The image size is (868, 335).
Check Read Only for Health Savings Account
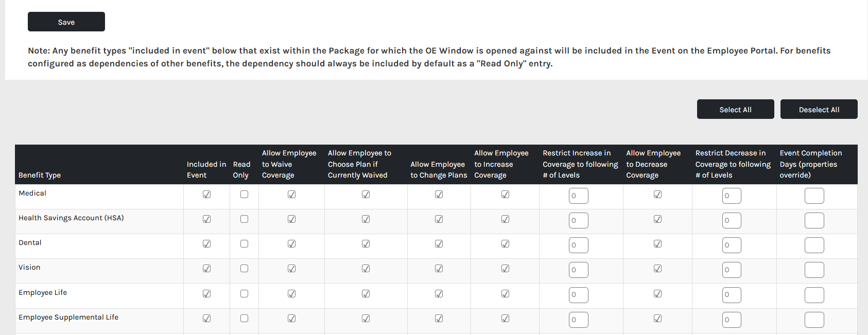pyautogui.click(x=244, y=219)
